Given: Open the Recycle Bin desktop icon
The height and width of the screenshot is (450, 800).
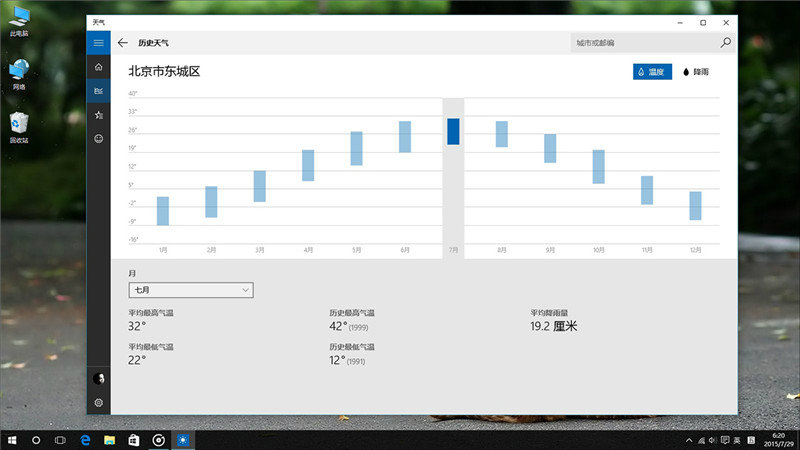Looking at the screenshot, I should [19, 127].
